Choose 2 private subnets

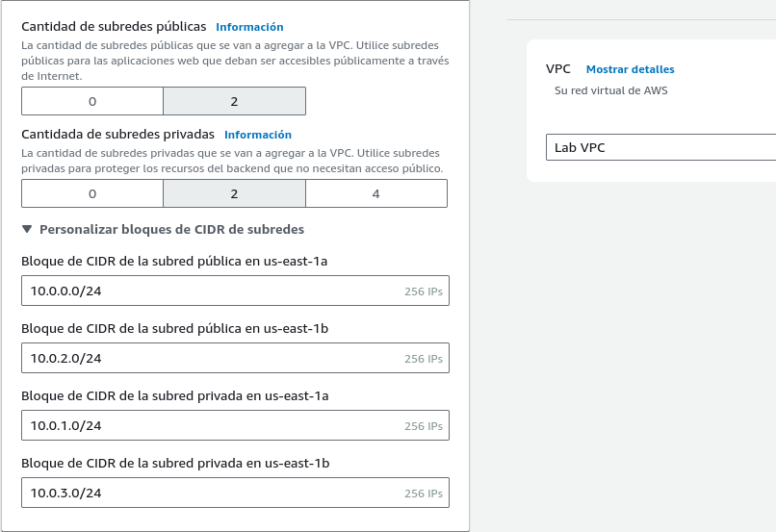(x=234, y=193)
